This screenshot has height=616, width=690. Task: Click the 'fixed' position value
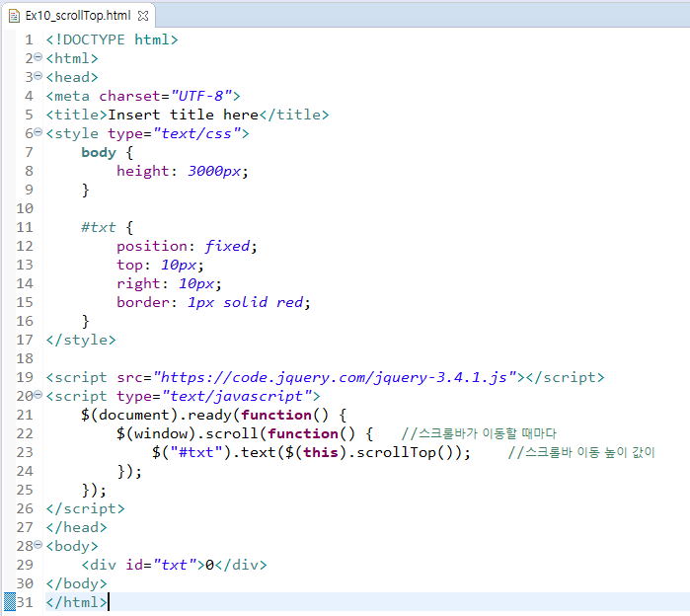point(227,246)
